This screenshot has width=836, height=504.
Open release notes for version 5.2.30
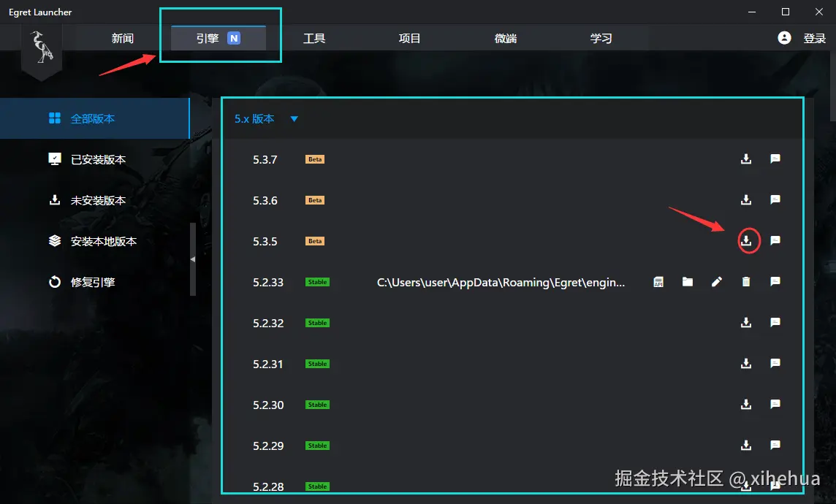775,405
